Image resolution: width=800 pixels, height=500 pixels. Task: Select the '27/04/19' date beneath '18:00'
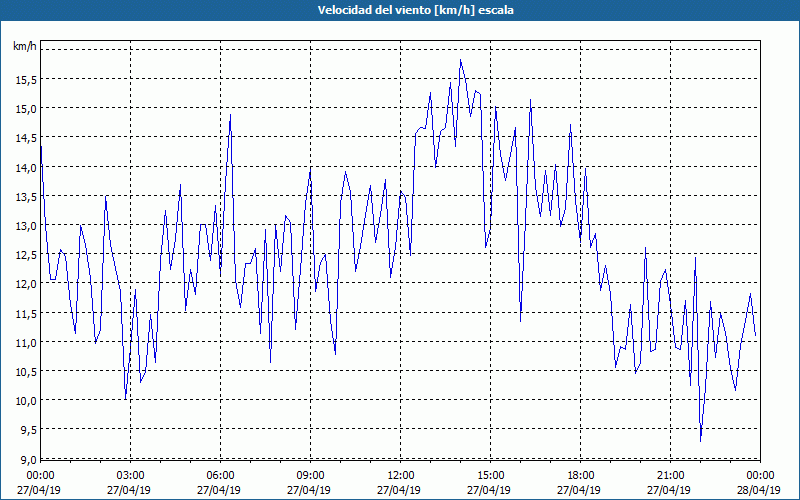tap(579, 490)
